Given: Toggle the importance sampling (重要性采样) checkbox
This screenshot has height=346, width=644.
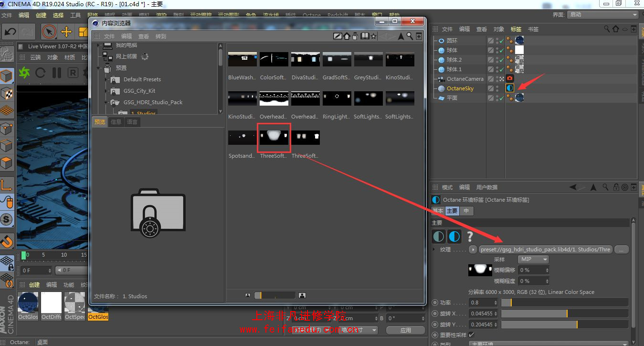Looking at the screenshot, I should click(472, 335).
